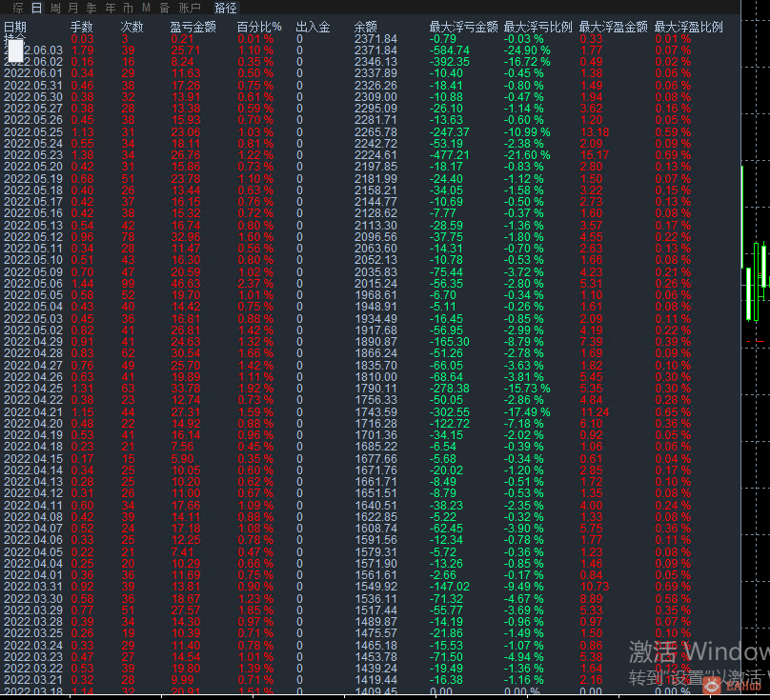Click the -21.60 % loss ratio

click(527, 155)
